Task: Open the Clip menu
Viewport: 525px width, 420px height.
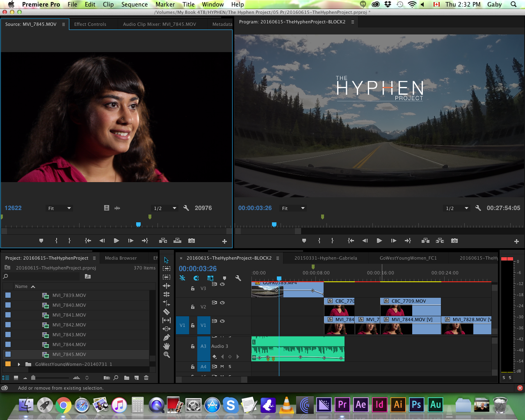Action: pyautogui.click(x=108, y=4)
